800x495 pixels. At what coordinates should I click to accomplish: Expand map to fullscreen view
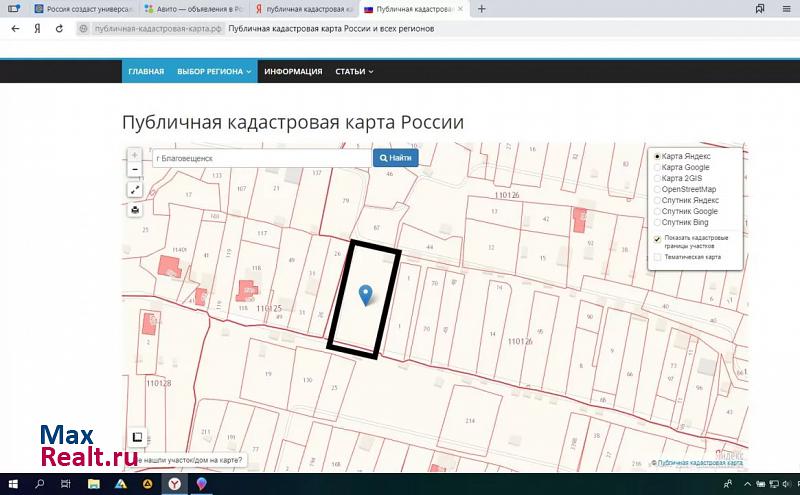(134, 190)
